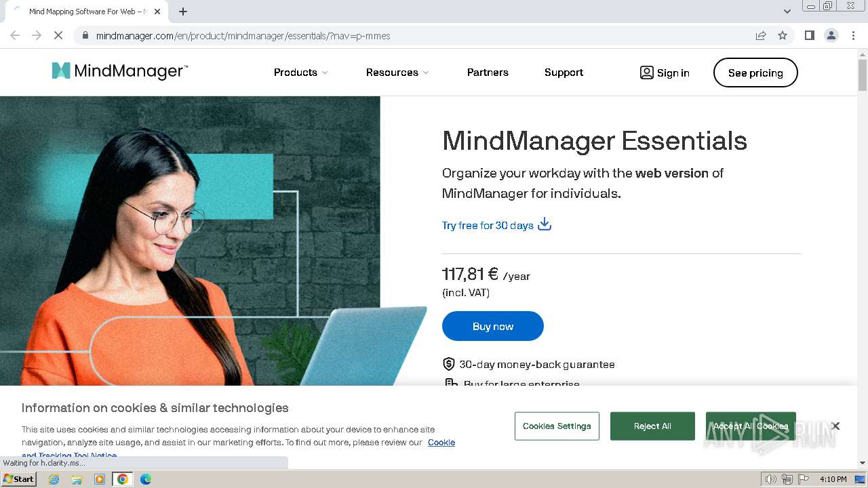Click the volume icon in system tray

point(771,479)
